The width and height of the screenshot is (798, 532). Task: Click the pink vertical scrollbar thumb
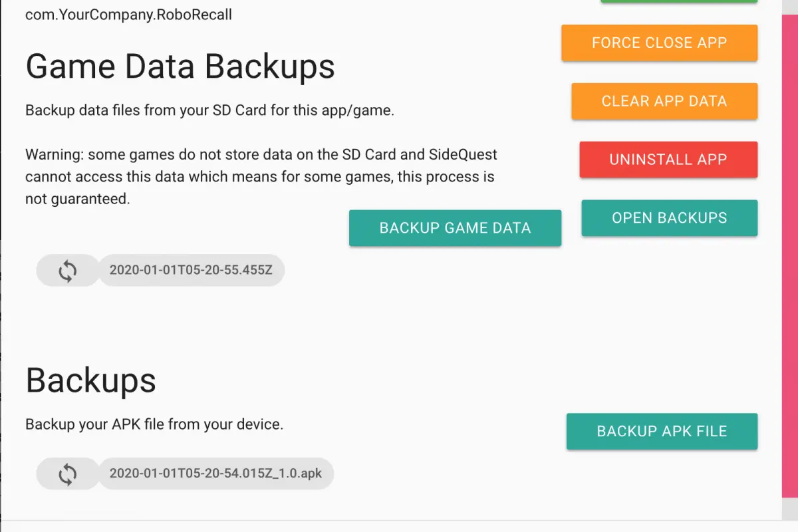[789, 256]
